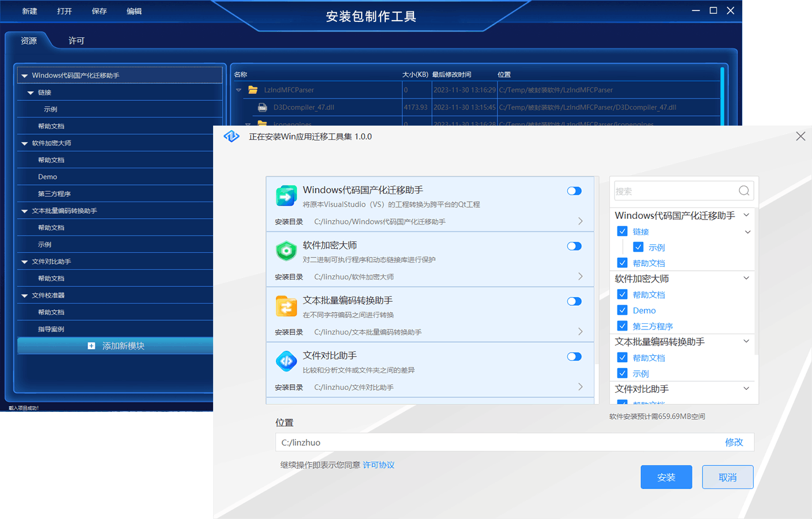Open the 许可协议 link

pos(378,465)
